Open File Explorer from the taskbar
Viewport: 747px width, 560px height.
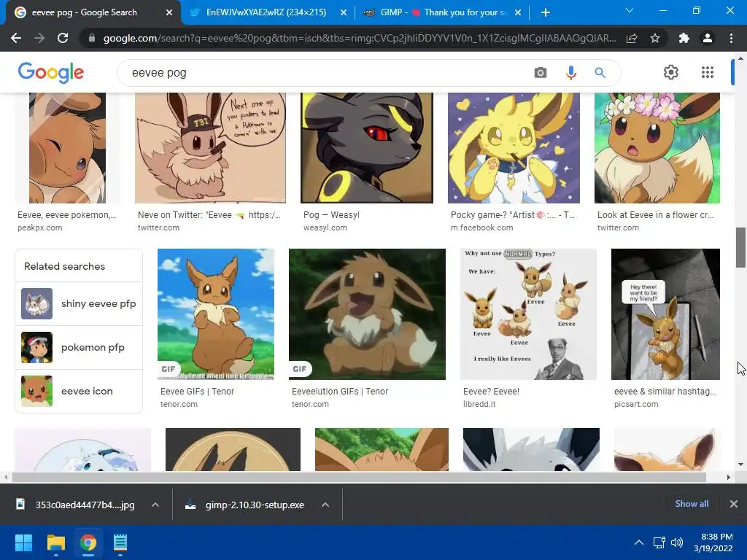[55, 542]
